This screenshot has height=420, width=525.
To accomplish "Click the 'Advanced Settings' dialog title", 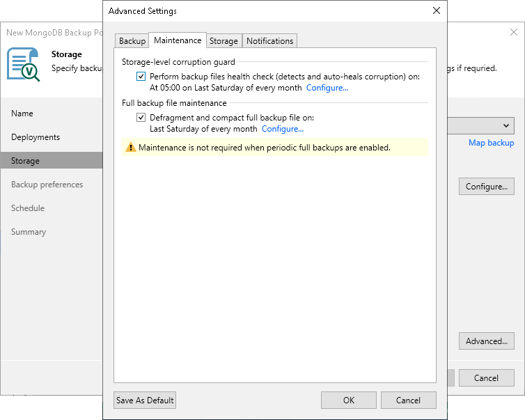I will tap(143, 11).
